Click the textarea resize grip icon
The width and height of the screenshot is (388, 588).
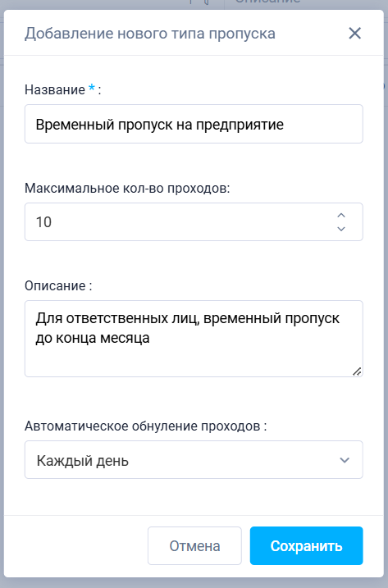357,371
